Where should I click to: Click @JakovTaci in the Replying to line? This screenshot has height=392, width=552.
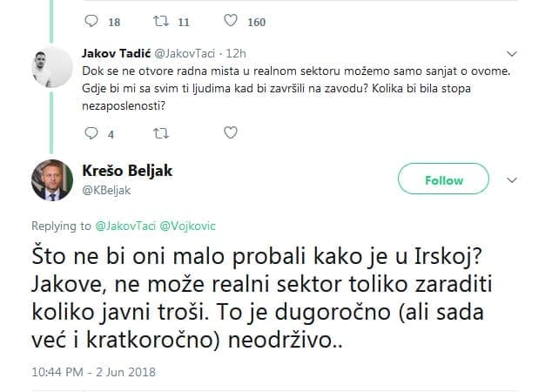(x=124, y=226)
